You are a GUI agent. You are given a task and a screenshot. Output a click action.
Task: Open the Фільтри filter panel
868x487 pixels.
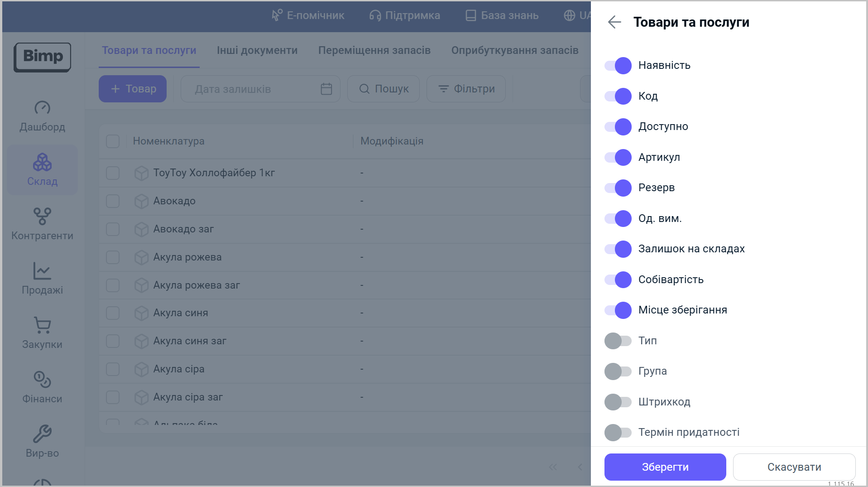coord(466,89)
